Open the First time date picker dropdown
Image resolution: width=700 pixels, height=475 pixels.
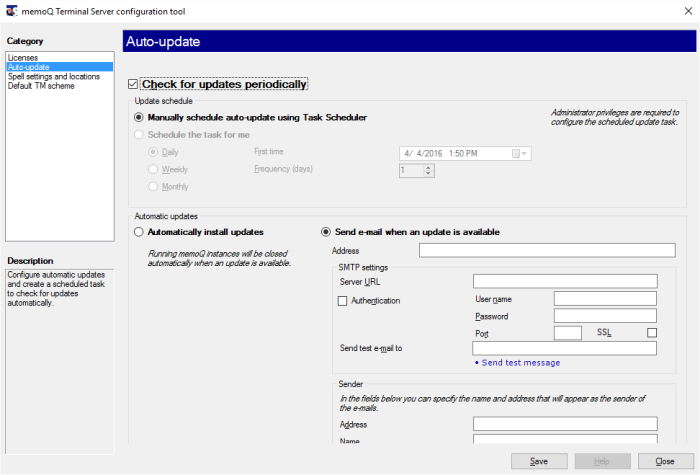(521, 153)
